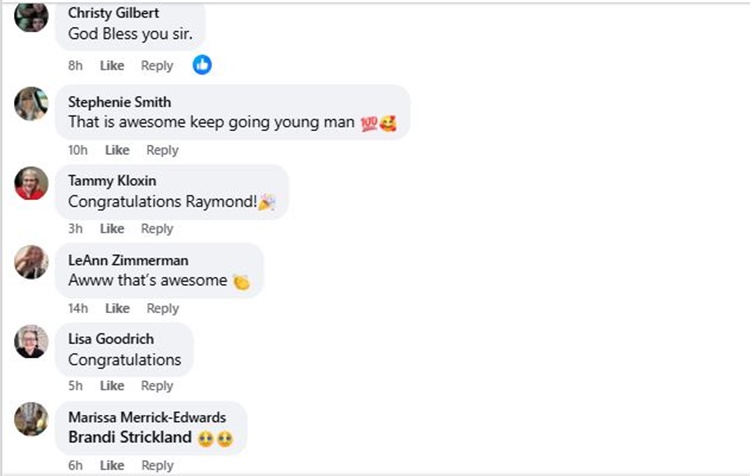This screenshot has height=476, width=750.
Task: Click the blue like reaction icon
Action: [x=202, y=65]
